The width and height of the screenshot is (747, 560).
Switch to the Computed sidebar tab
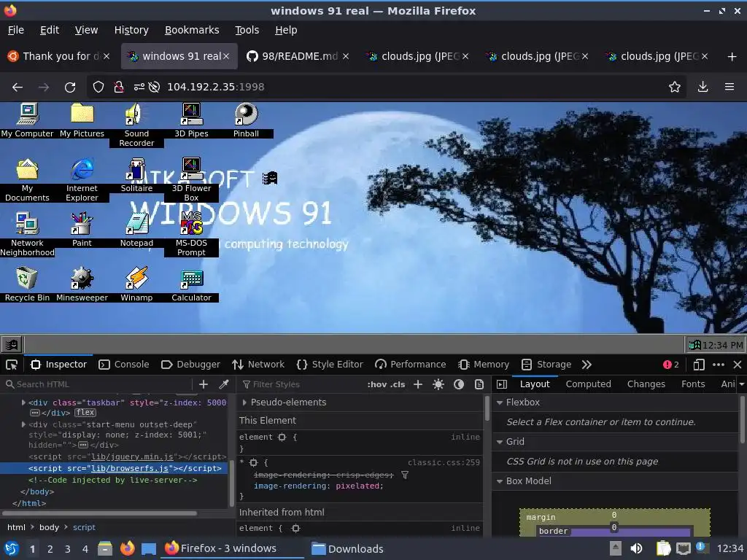coord(589,384)
